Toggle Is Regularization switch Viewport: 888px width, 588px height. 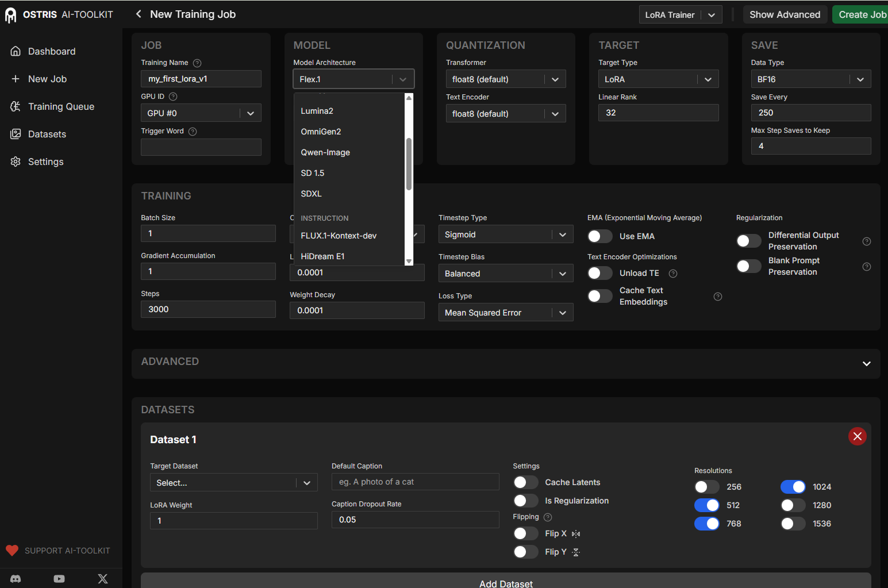pos(526,501)
